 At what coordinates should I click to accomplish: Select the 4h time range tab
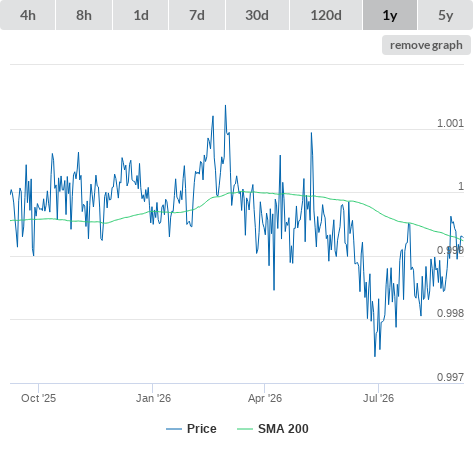click(28, 15)
